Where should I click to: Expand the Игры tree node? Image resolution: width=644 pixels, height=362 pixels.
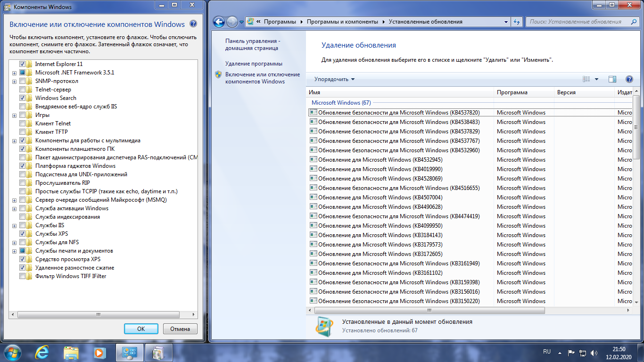(x=14, y=115)
